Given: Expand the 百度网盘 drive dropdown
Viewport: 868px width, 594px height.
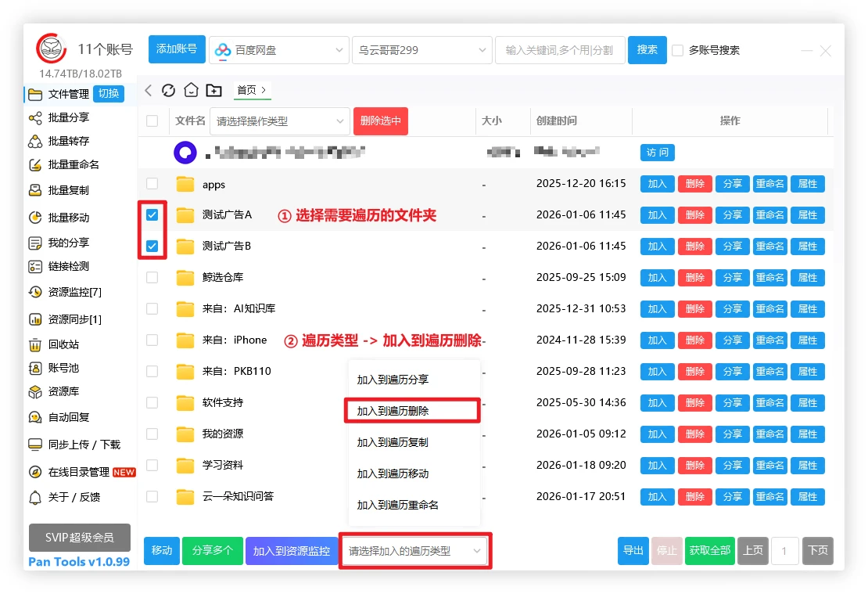Looking at the screenshot, I should (279, 50).
